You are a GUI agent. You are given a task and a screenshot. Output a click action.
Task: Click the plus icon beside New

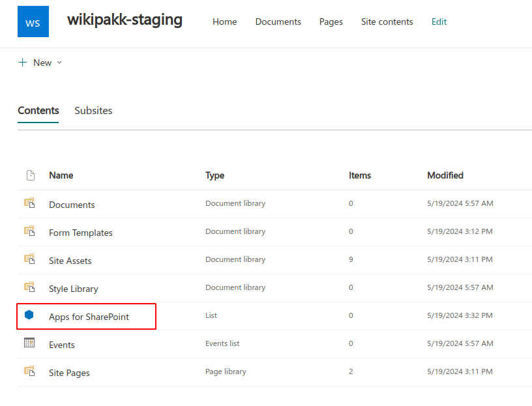point(22,63)
